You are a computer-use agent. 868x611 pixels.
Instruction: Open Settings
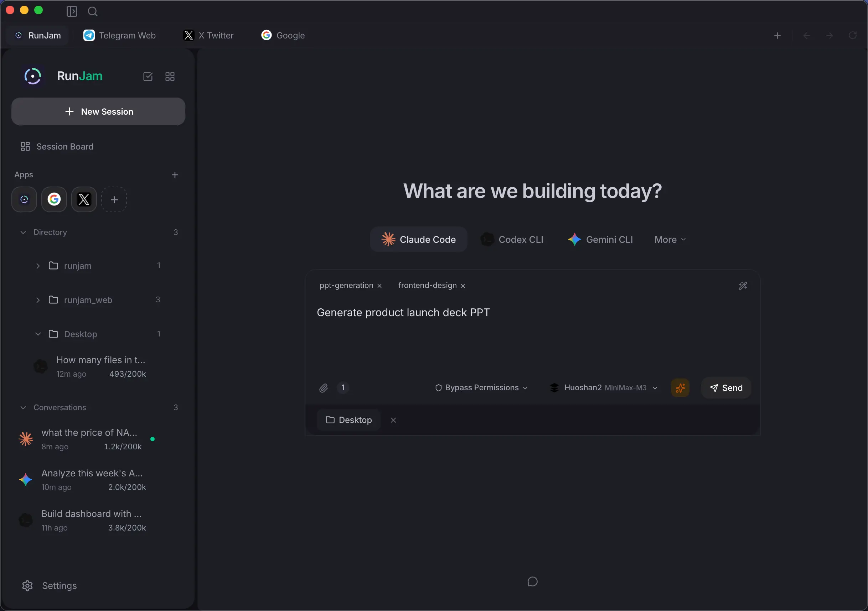(50, 586)
